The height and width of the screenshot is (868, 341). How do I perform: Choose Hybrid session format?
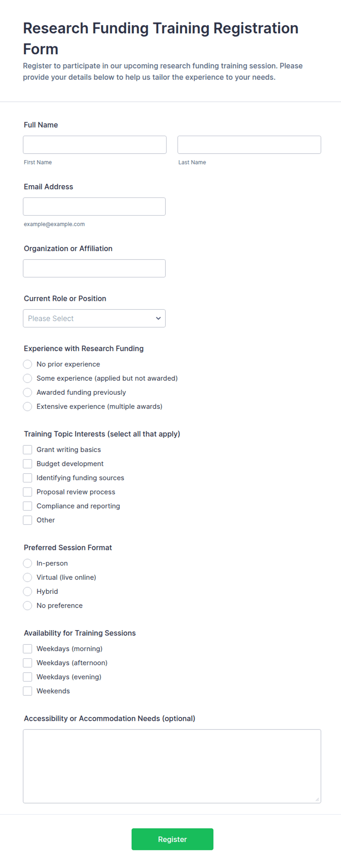pyautogui.click(x=27, y=591)
